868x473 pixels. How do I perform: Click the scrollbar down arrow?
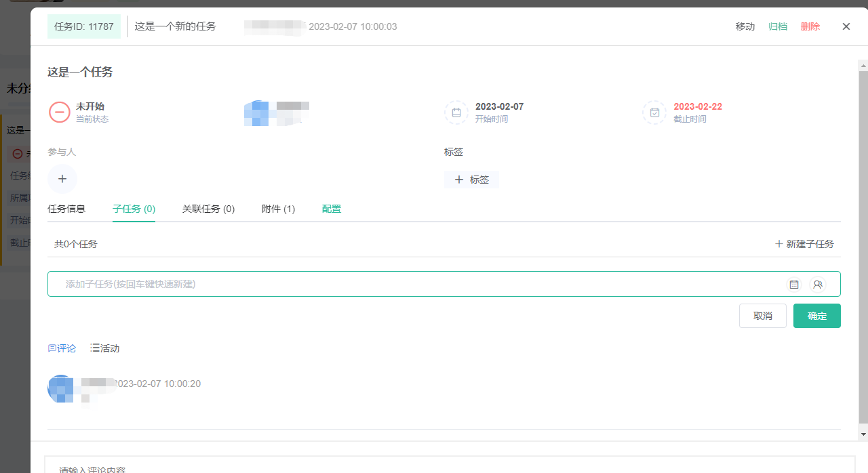(x=863, y=434)
